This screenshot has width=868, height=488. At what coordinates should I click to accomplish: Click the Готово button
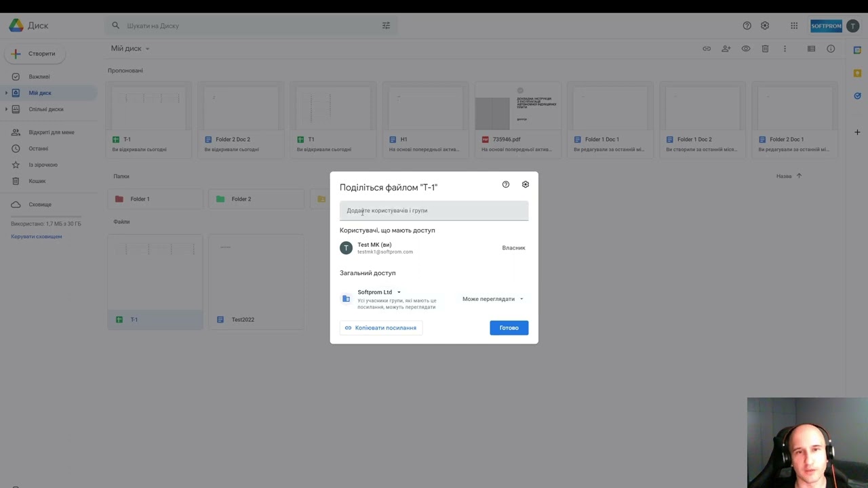[x=509, y=328]
